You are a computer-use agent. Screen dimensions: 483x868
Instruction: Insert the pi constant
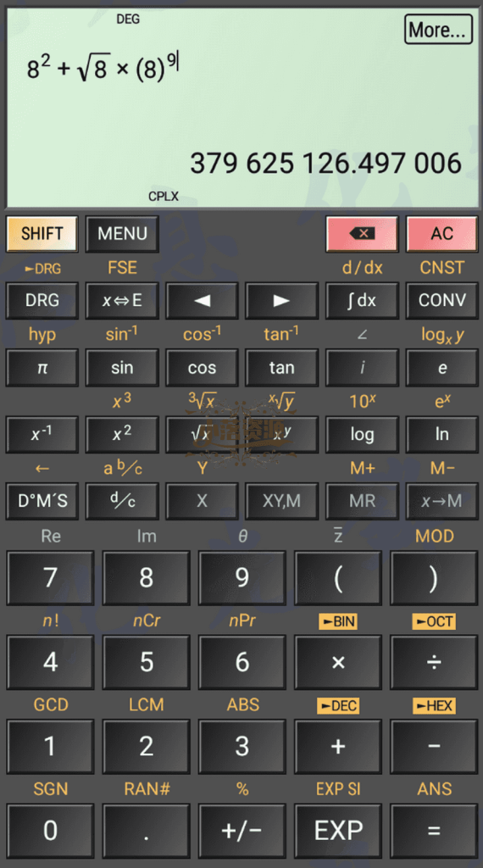point(42,368)
